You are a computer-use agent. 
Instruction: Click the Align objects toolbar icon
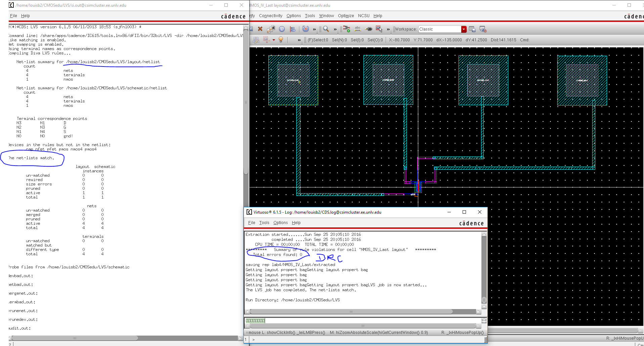[x=293, y=29]
